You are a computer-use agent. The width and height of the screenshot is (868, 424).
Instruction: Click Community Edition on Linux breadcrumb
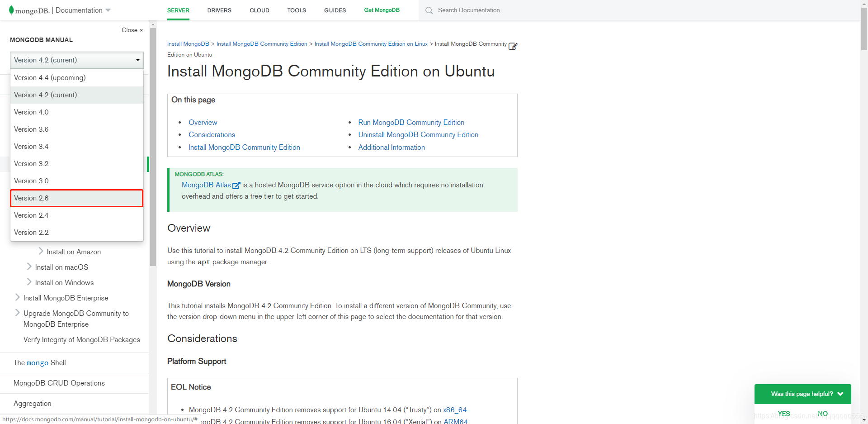371,44
